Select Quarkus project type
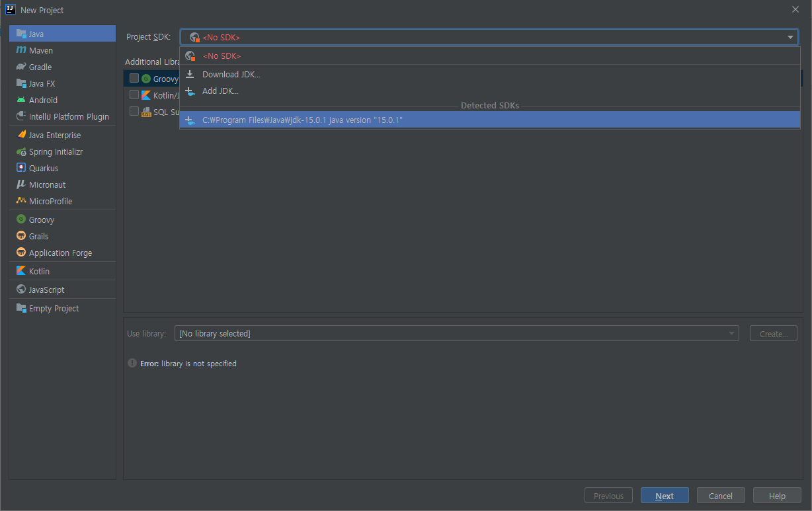 tap(62, 168)
